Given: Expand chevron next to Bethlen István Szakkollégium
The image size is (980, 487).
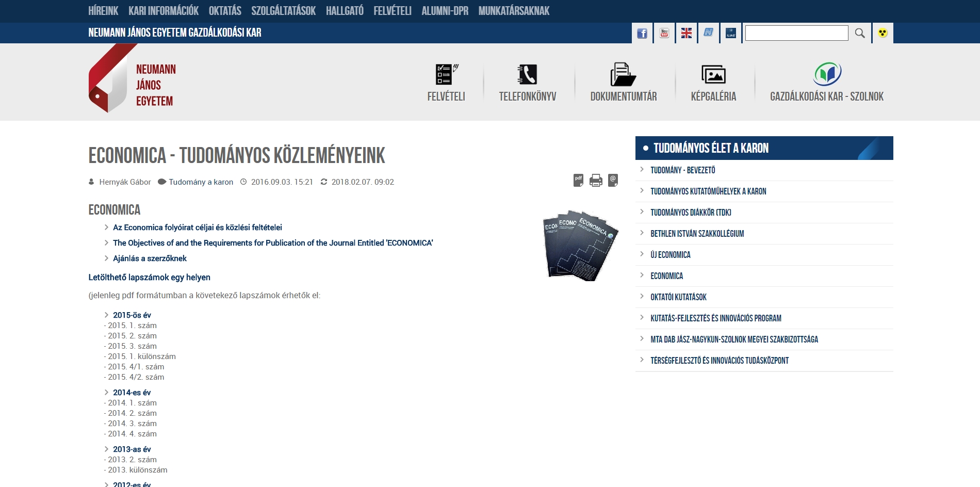Looking at the screenshot, I should pyautogui.click(x=642, y=233).
